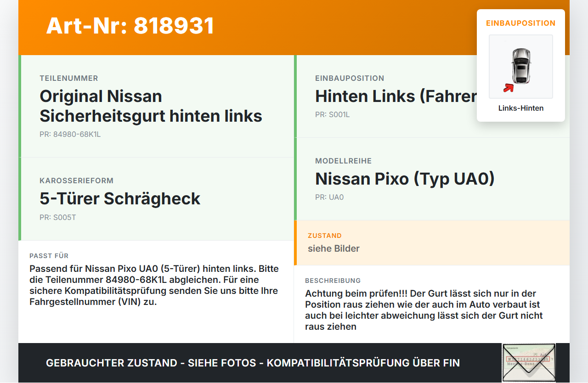Click the red arrow on car diagram
The height and width of the screenshot is (383, 588).
click(x=508, y=88)
